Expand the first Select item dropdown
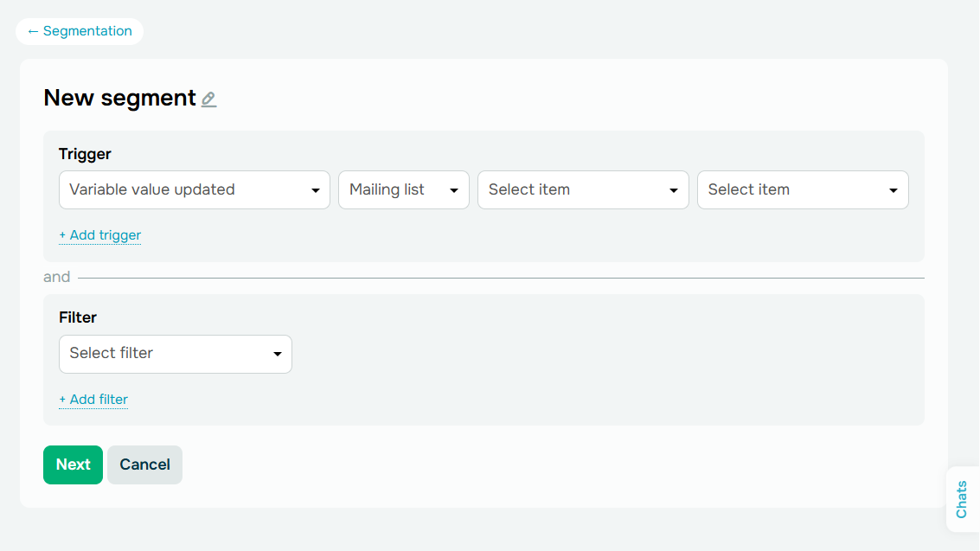 click(583, 190)
